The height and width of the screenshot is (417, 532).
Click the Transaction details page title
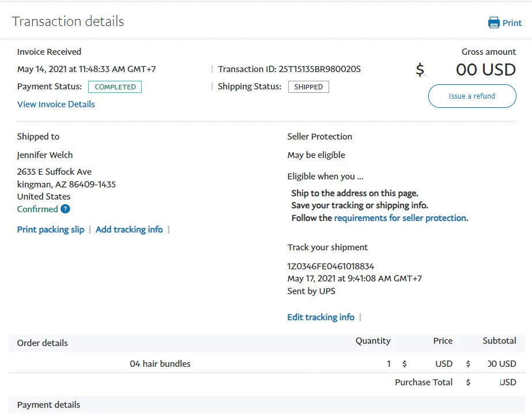pos(68,22)
